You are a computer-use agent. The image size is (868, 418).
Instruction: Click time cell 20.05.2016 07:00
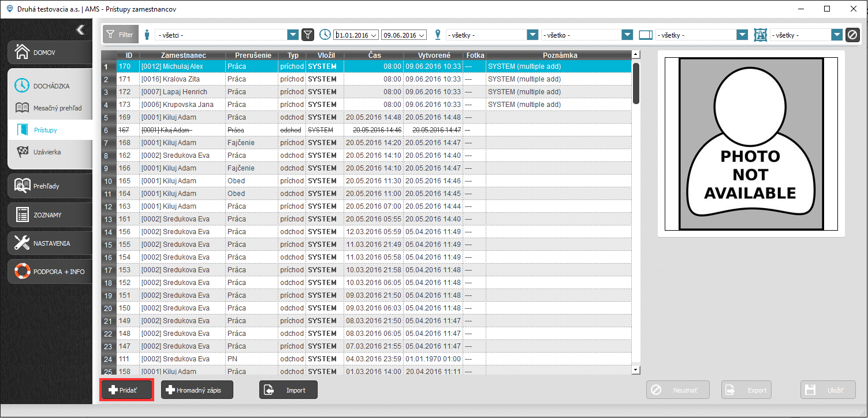tap(374, 206)
